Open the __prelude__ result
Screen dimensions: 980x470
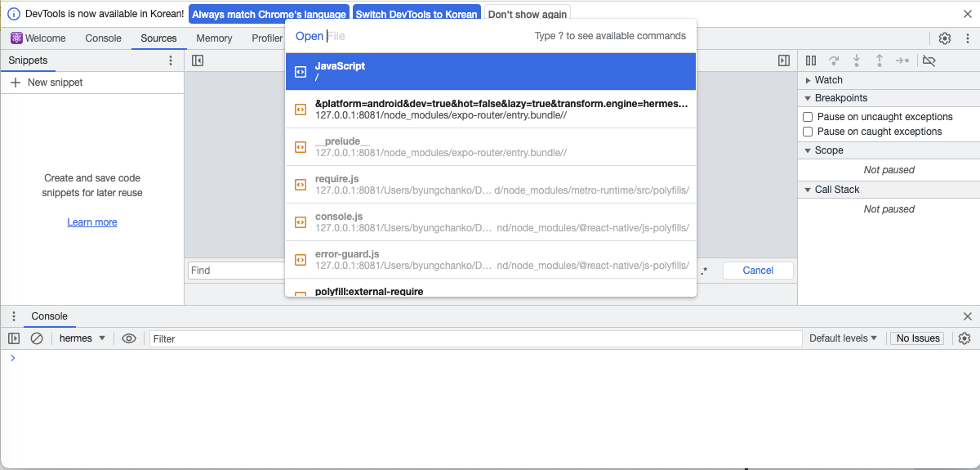click(x=491, y=147)
